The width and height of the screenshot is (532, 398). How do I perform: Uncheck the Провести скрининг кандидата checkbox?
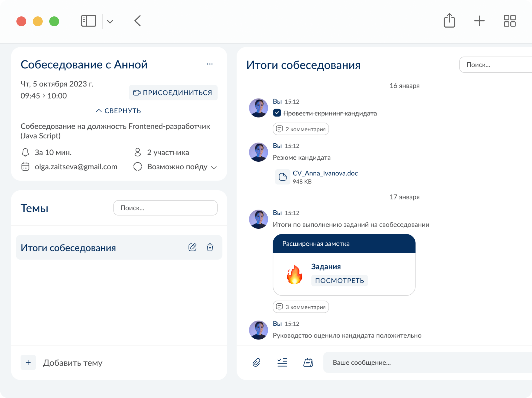pyautogui.click(x=277, y=113)
